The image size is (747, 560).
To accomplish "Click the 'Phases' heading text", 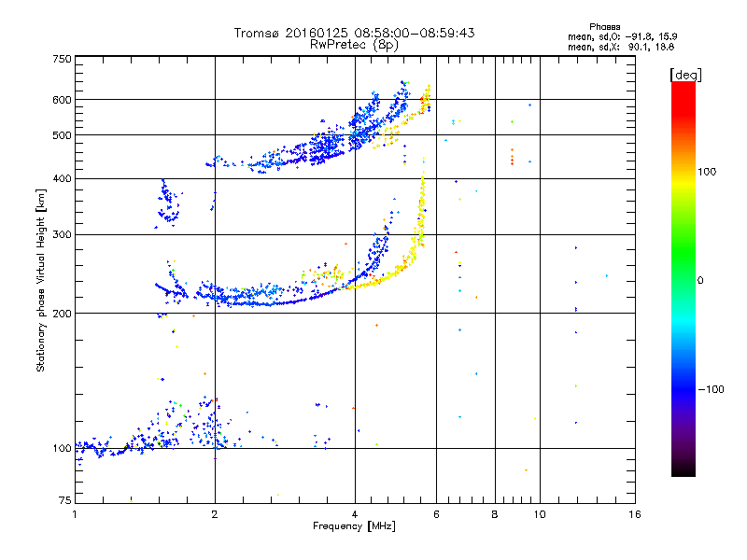I will coord(604,27).
